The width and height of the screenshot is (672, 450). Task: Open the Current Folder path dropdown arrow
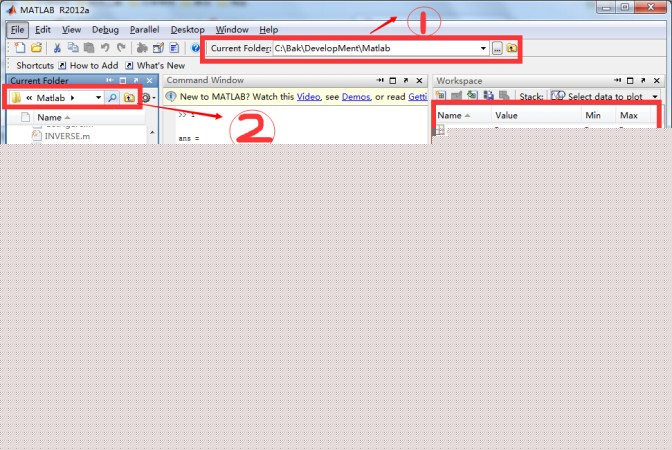click(x=483, y=48)
